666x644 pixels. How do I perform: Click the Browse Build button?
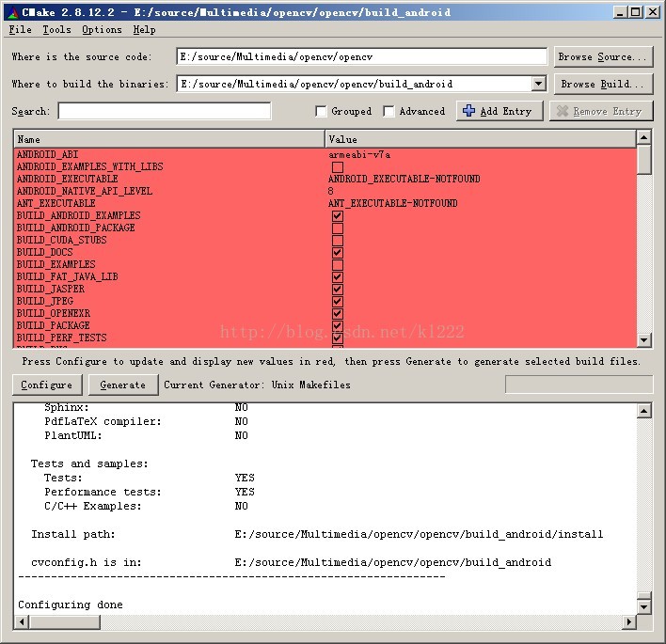[603, 84]
